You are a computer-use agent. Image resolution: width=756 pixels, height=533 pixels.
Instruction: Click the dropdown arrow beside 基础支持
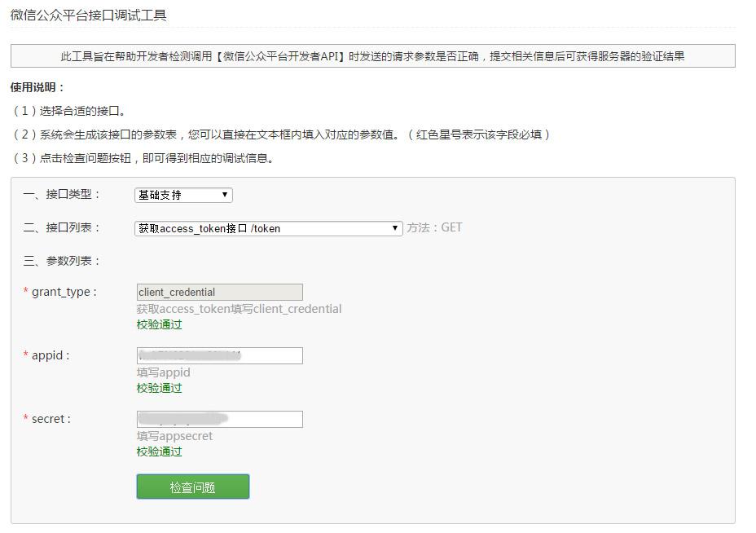pos(226,195)
